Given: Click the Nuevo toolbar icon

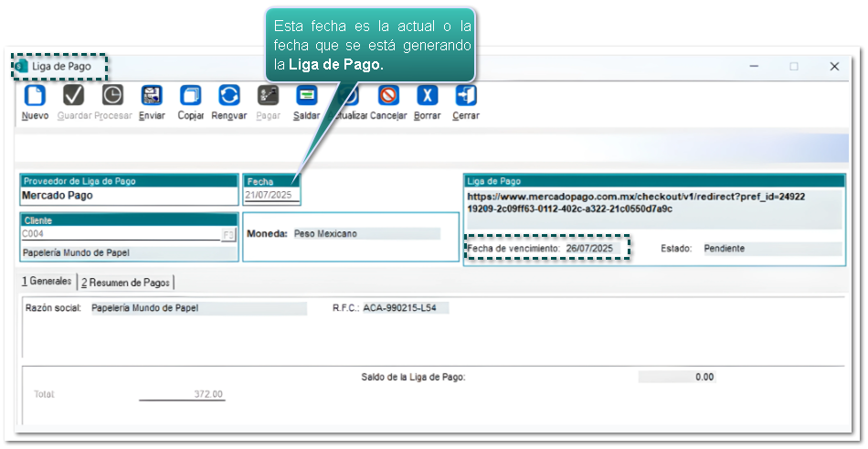Looking at the screenshot, I should pos(35,95).
